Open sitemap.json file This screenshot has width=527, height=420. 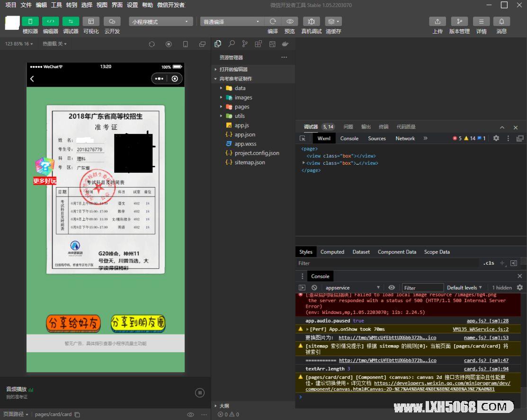tap(253, 162)
